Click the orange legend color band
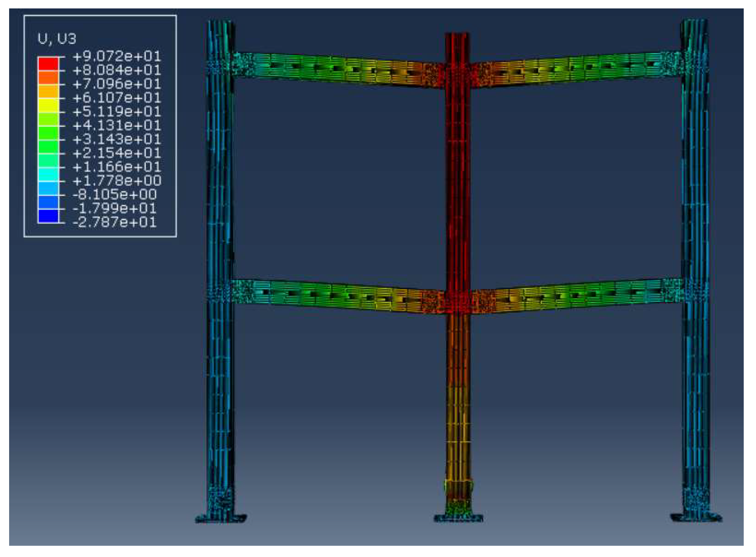This screenshot has height=557, width=756. click(48, 91)
